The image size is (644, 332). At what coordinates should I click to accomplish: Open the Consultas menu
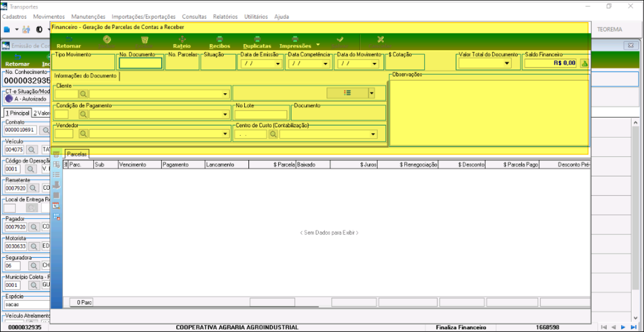(x=194, y=17)
